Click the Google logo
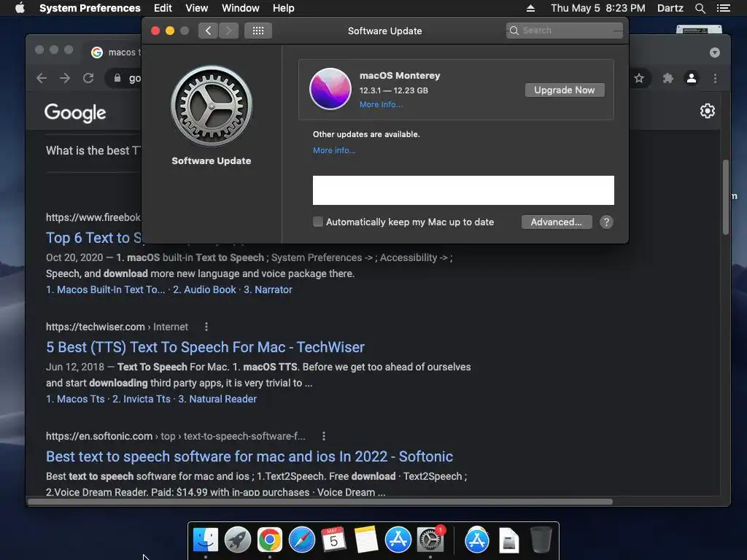The image size is (747, 560). tap(75, 113)
